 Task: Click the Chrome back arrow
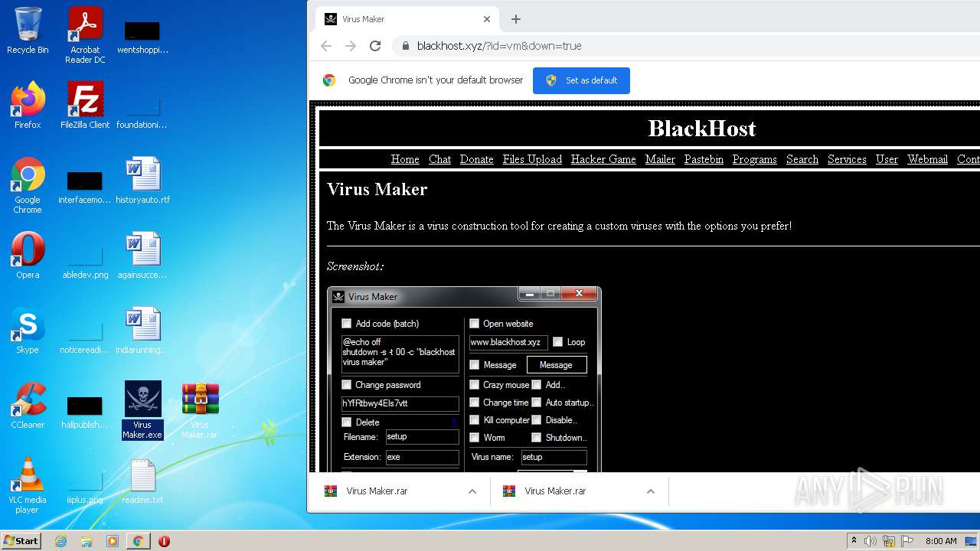pos(326,46)
